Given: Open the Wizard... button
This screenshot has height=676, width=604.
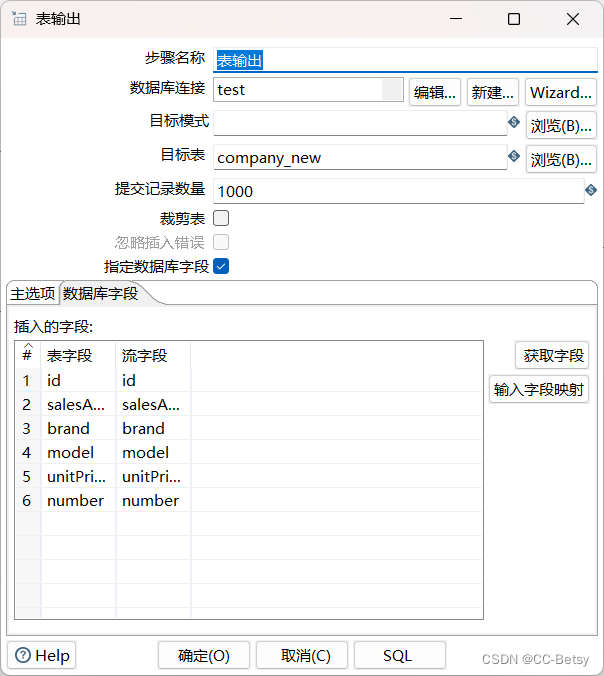Looking at the screenshot, I should point(561,92).
